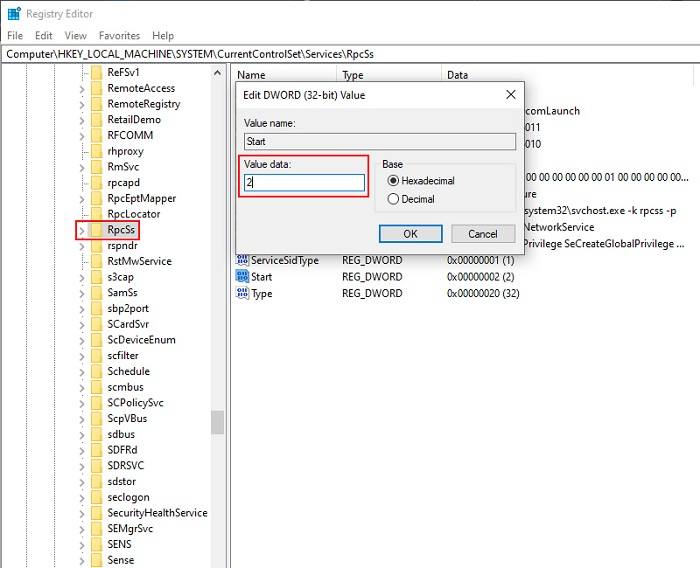Click inside the Value data field
Viewport: 700px width, 568px height.
pos(304,182)
